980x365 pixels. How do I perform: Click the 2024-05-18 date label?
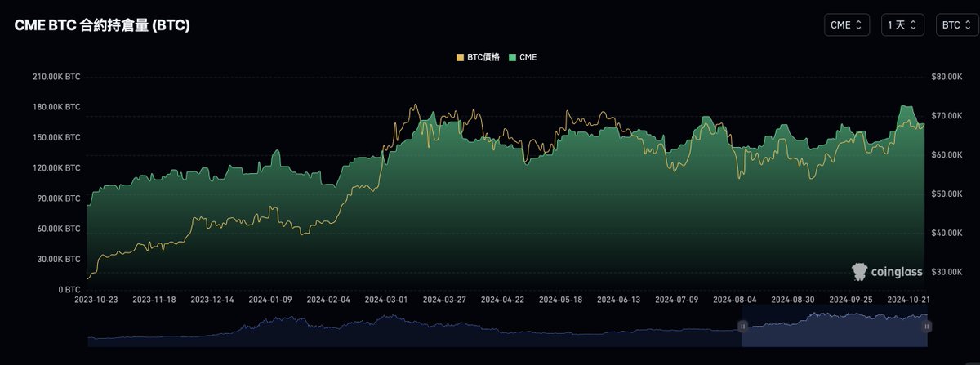pyautogui.click(x=560, y=300)
